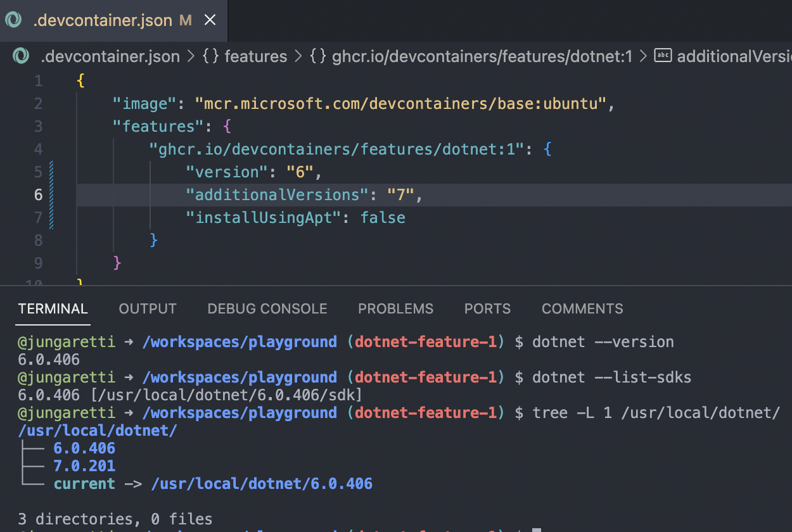Screen dimensions: 792x532
Task: Click the first @jungaretti prompt username
Action: point(67,342)
